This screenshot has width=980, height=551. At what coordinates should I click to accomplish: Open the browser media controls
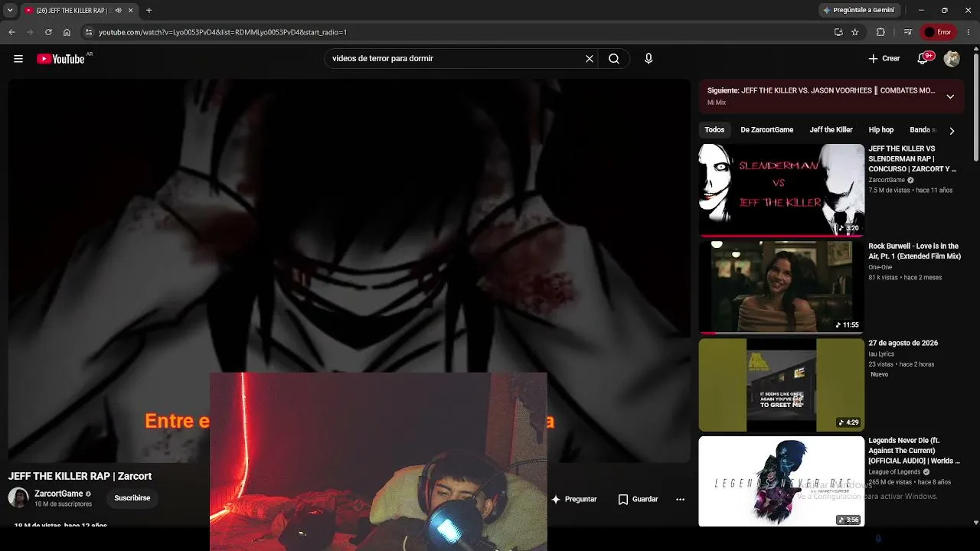pyautogui.click(x=908, y=32)
